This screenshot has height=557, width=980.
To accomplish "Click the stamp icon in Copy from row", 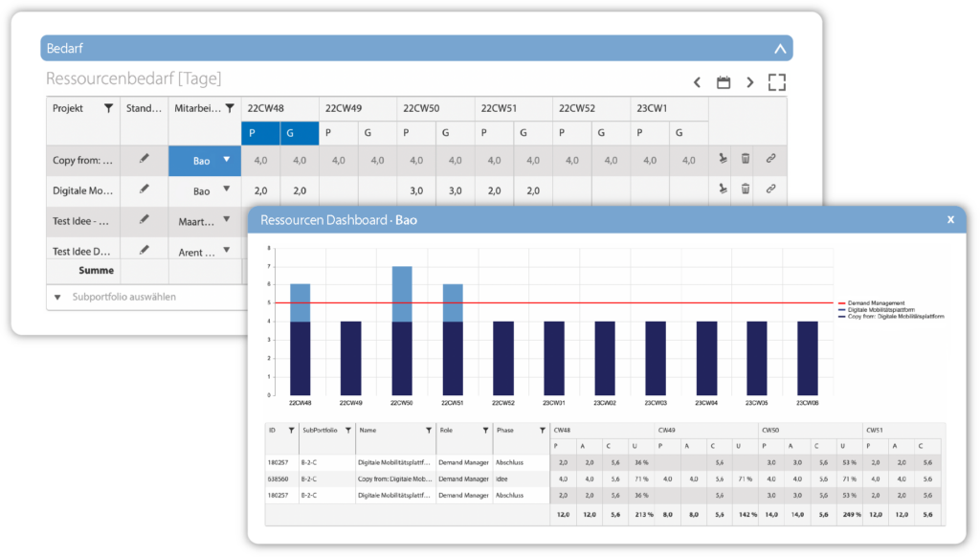I will tap(721, 161).
